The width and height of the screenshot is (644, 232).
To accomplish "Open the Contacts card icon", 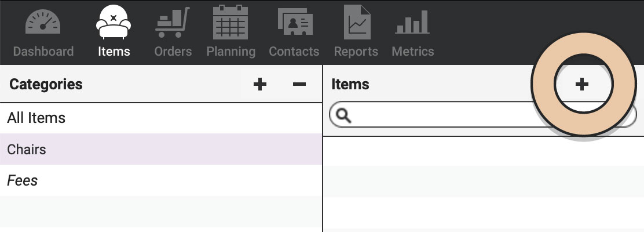I will coord(295,21).
